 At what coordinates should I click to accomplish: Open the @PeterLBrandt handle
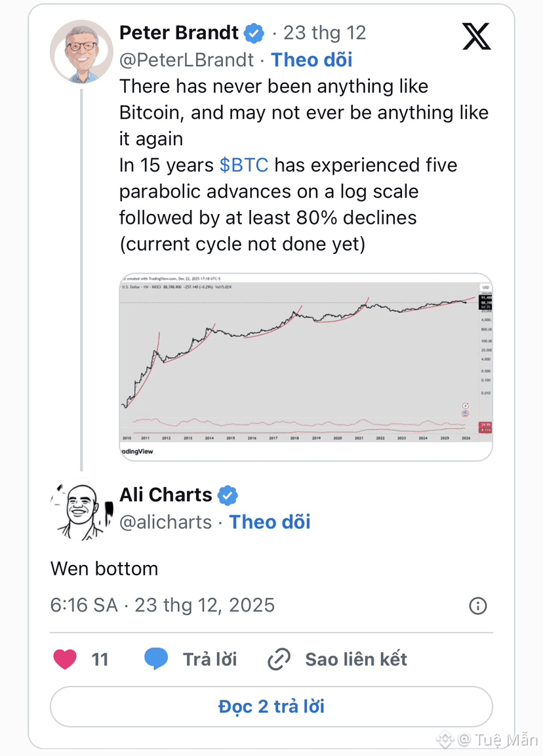pos(187,60)
